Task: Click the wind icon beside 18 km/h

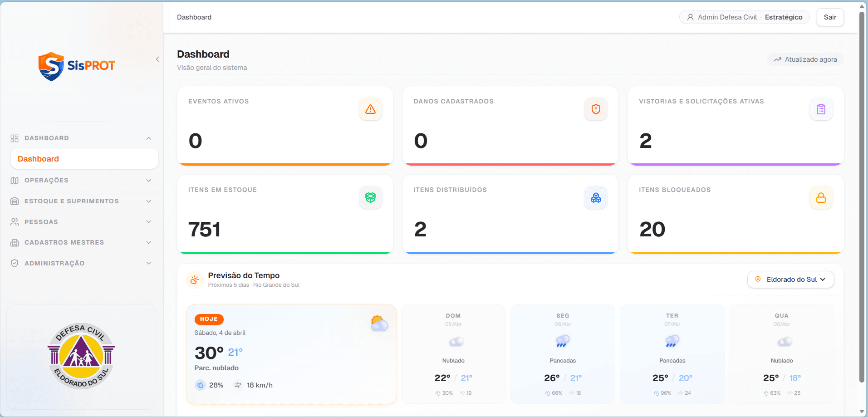Action: pyautogui.click(x=238, y=385)
